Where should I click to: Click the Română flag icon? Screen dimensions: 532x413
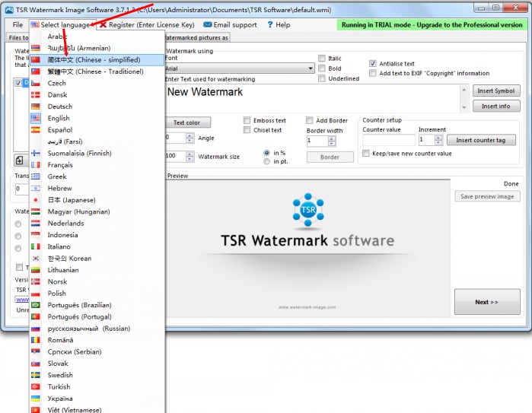[x=36, y=340]
